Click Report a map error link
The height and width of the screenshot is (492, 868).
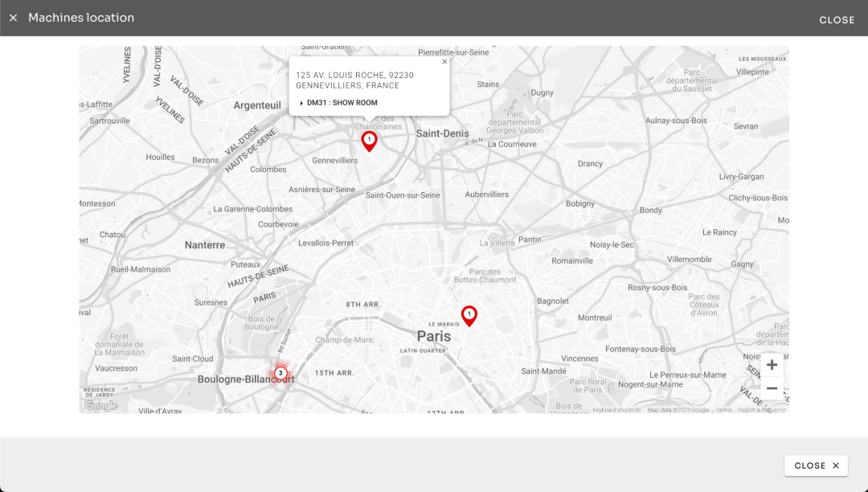tap(762, 410)
